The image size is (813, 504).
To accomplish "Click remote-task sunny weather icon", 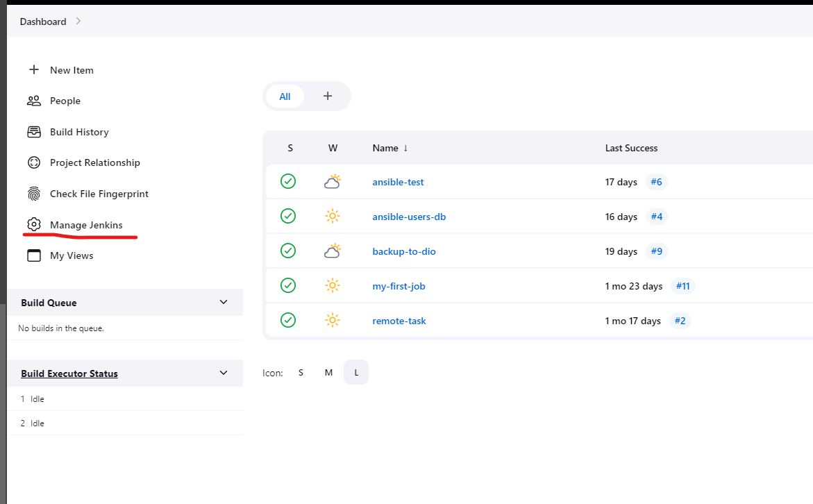I will click(333, 320).
